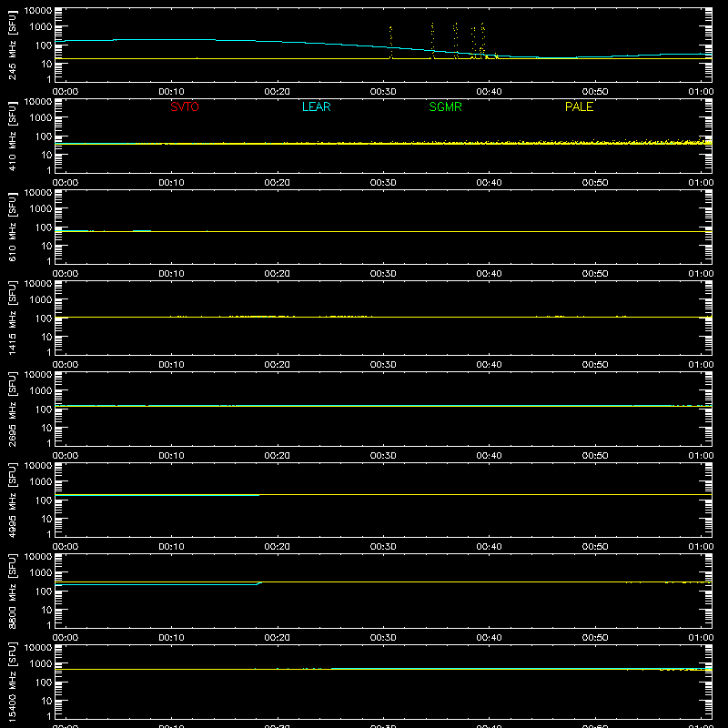The height and width of the screenshot is (728, 728).
Task: Select the '1415 MHz [SFU]' axis title
Action: pos(12,318)
